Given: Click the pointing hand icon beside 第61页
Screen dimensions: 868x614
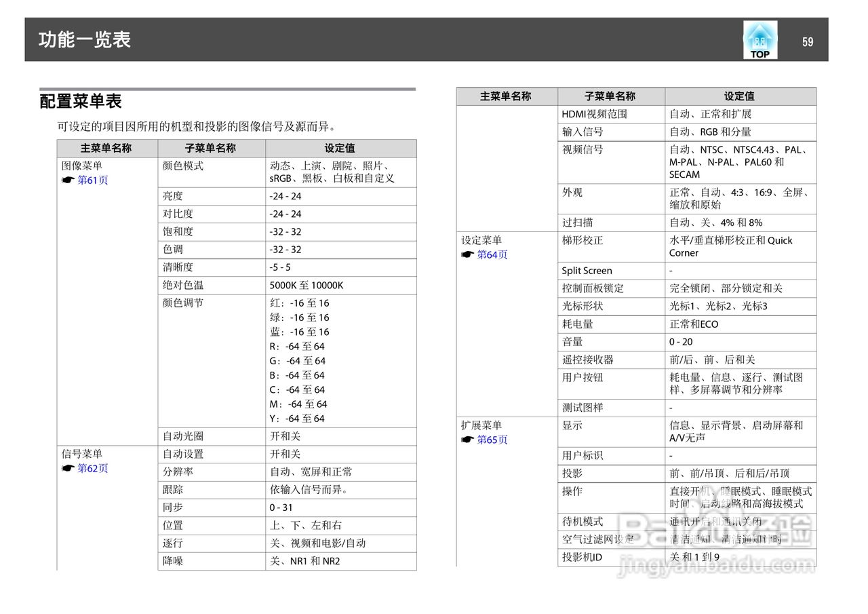Looking at the screenshot, I should click(68, 180).
